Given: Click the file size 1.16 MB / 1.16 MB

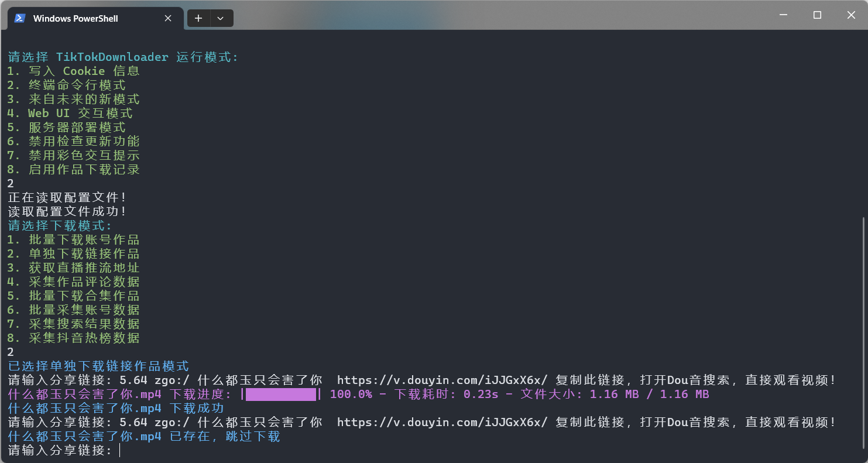Looking at the screenshot, I should [x=650, y=394].
